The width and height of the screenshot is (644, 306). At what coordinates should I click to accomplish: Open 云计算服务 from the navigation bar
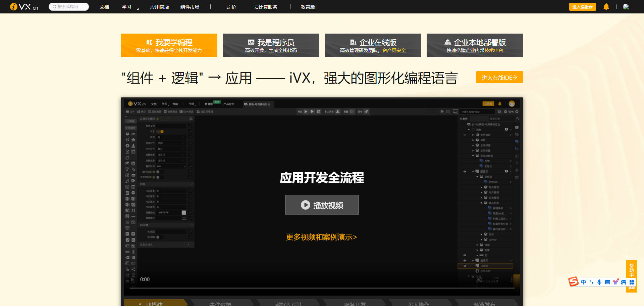266,7
